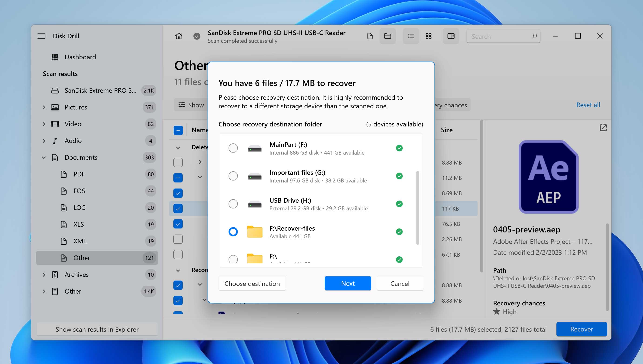
Task: Click the Next button to proceed
Action: [348, 283]
